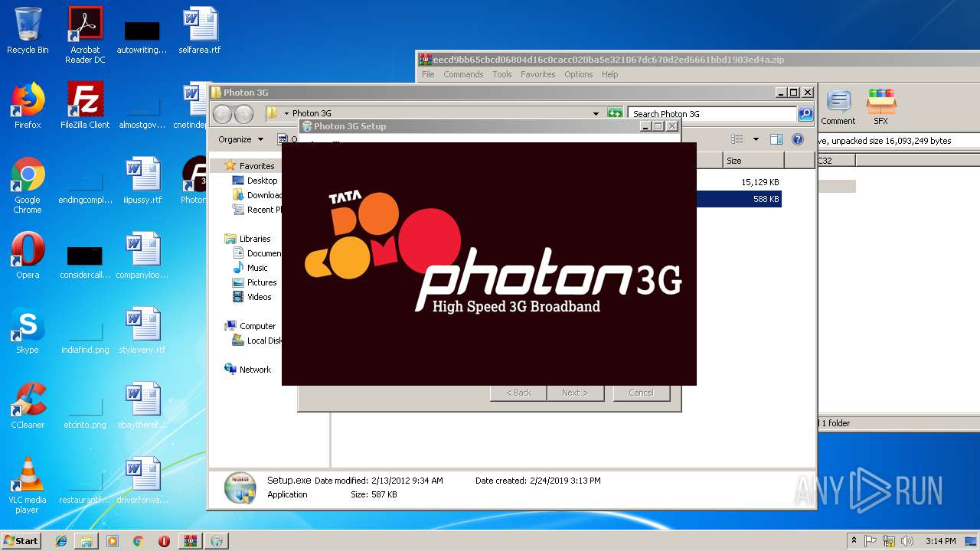The image size is (980, 551).
Task: Open Windows Explorer taskbar button
Action: point(87,541)
